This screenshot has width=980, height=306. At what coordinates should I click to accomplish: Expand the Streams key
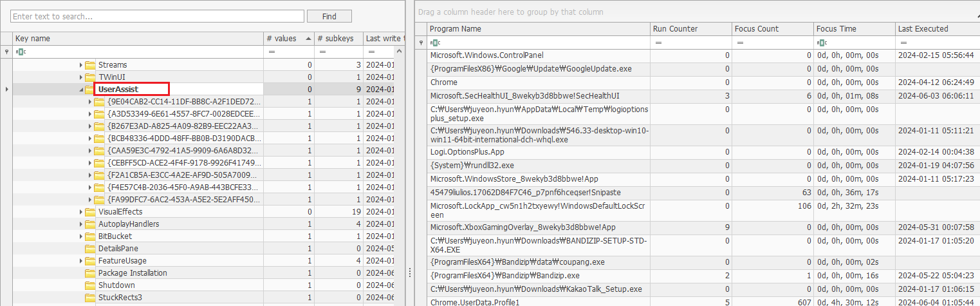(x=81, y=64)
